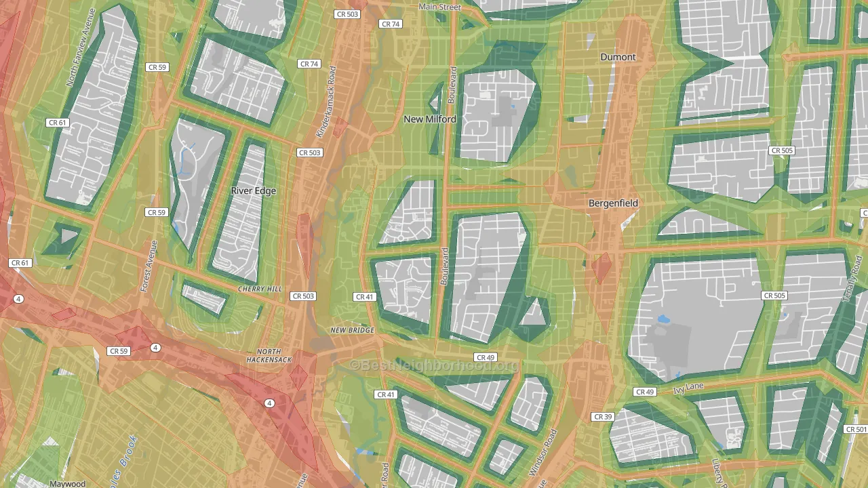This screenshot has height=488, width=868.
Task: Click the CR 505 shield east of Dumont
Action: [x=782, y=150]
